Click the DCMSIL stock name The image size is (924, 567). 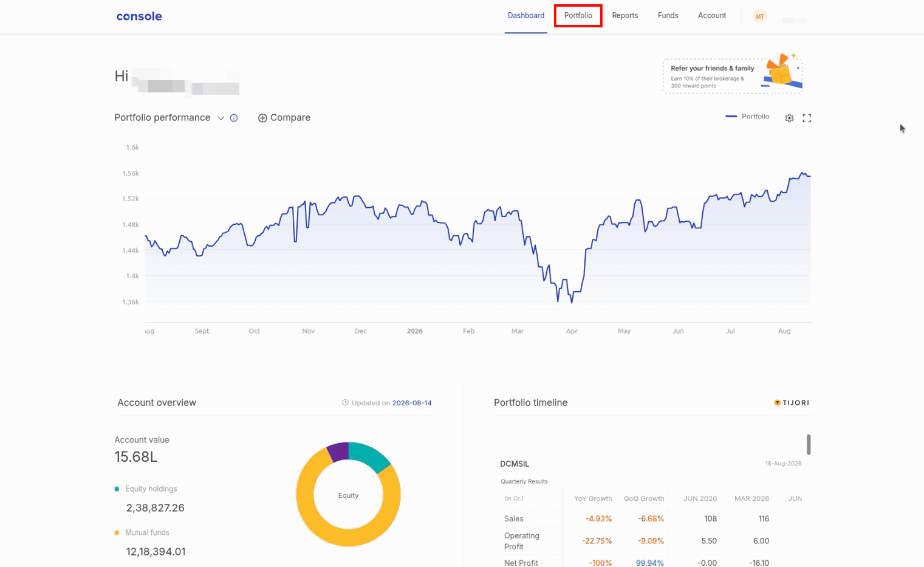pyautogui.click(x=515, y=464)
